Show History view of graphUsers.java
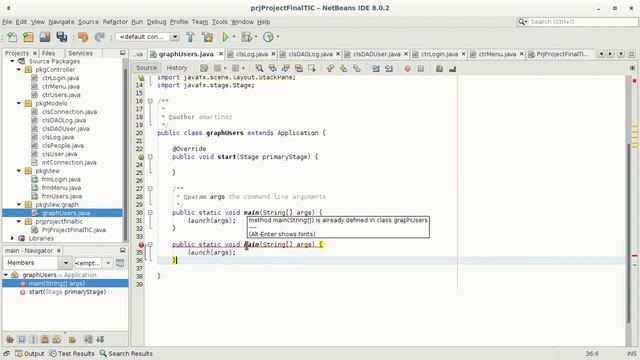 click(x=177, y=68)
